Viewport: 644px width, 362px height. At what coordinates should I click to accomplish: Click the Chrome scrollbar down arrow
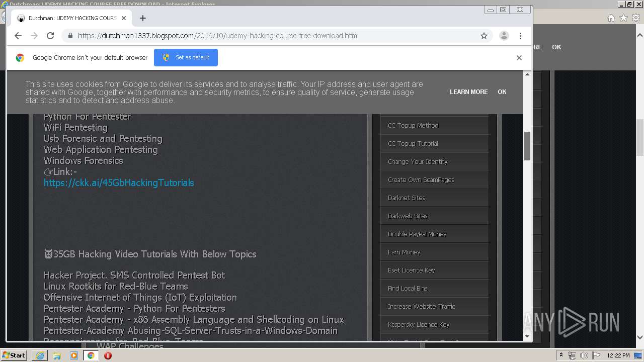[527, 336]
